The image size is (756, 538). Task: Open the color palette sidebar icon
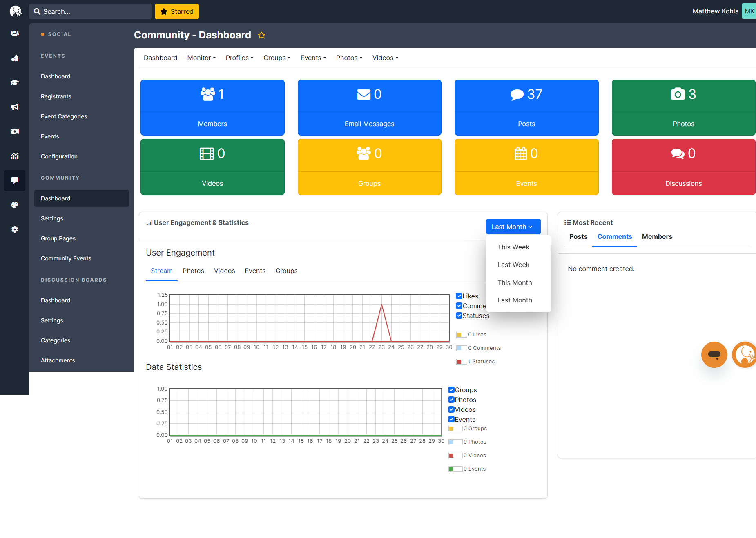pos(15,205)
